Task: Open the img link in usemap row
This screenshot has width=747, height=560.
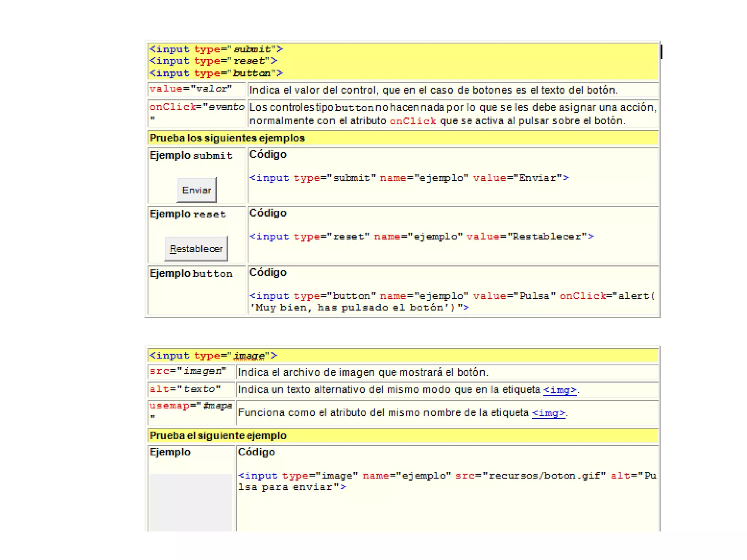Action: click(x=548, y=413)
